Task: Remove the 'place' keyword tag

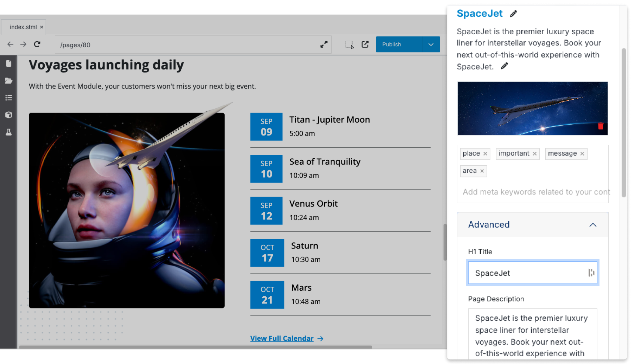Action: click(485, 153)
